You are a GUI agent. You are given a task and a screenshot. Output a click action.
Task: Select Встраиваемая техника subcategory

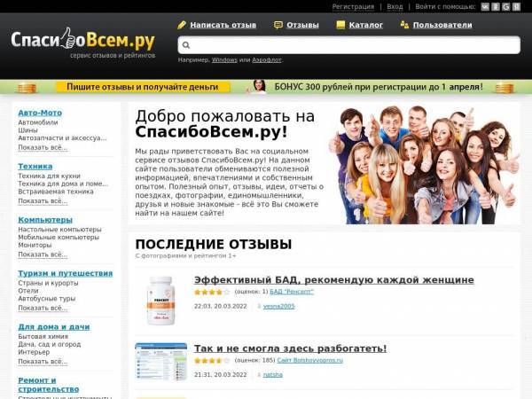click(56, 192)
